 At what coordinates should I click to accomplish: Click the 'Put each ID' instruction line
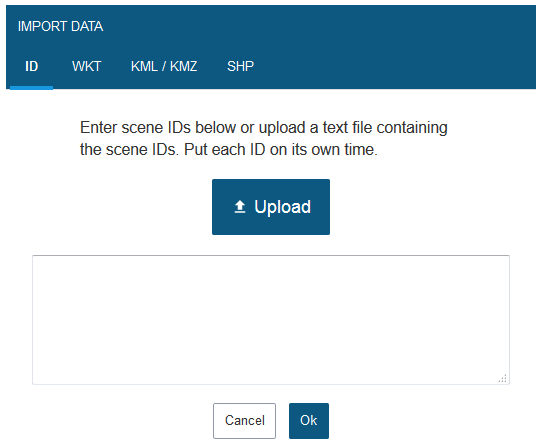pos(229,150)
